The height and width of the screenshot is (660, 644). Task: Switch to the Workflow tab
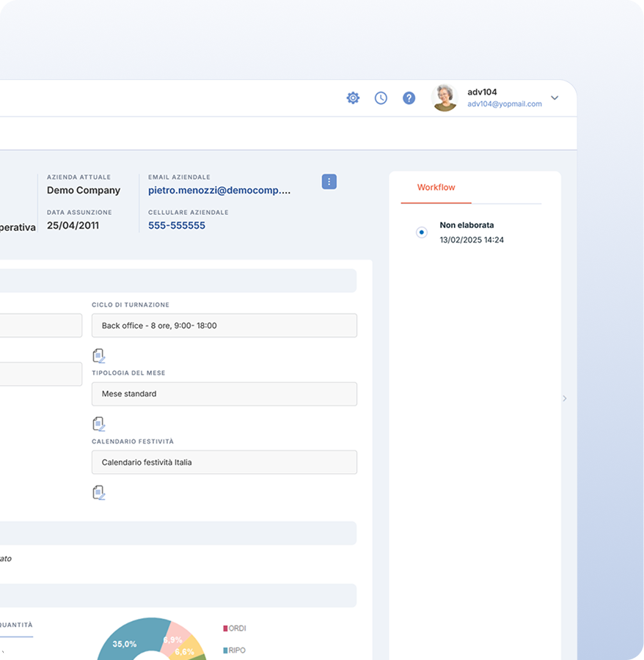(x=435, y=187)
